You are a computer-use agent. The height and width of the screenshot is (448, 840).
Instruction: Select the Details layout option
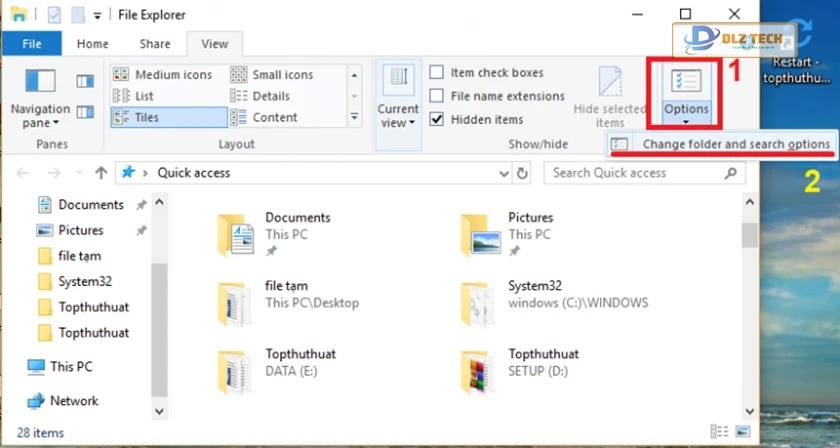click(x=270, y=96)
